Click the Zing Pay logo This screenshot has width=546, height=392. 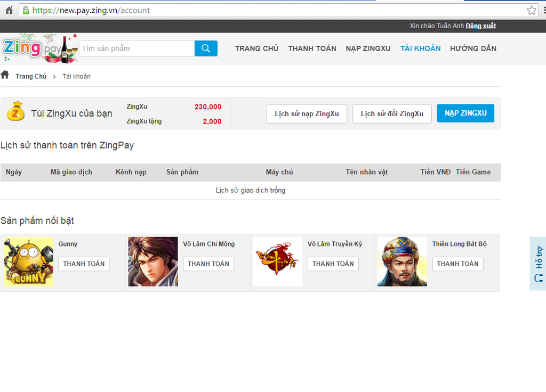coord(39,48)
